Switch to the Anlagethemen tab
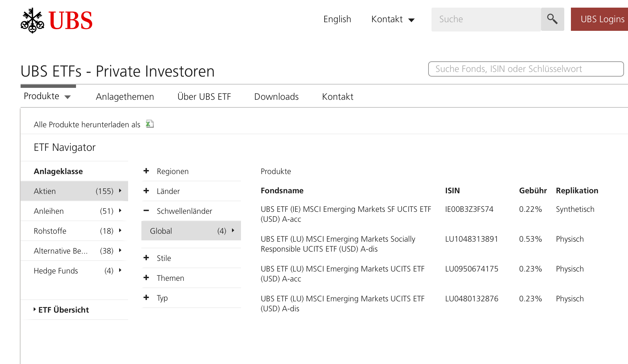This screenshot has width=628, height=364. pyautogui.click(x=125, y=97)
